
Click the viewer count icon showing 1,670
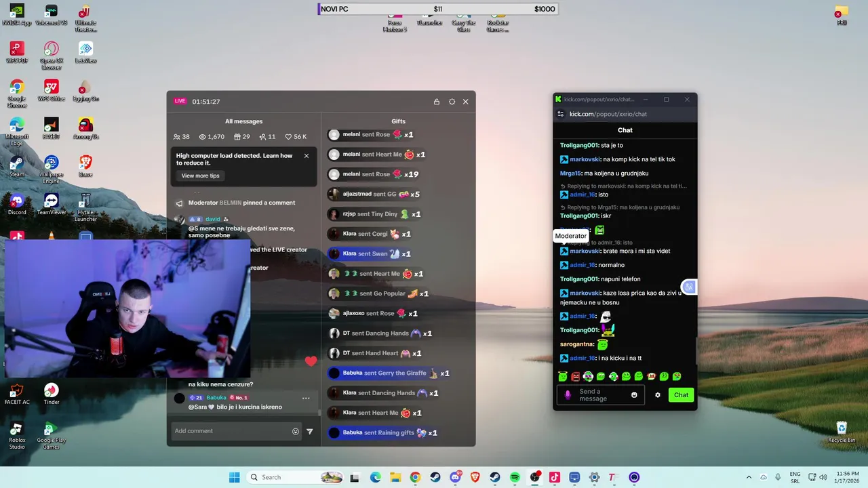212,137
